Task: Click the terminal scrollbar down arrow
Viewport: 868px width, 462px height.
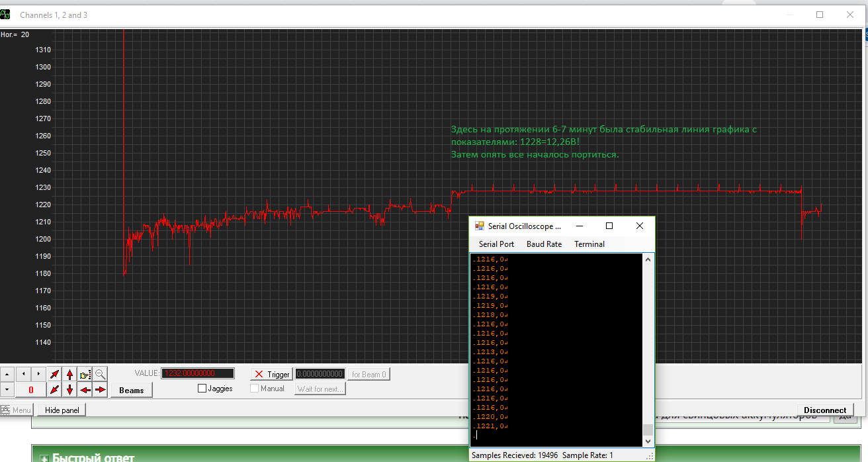Action: point(648,441)
